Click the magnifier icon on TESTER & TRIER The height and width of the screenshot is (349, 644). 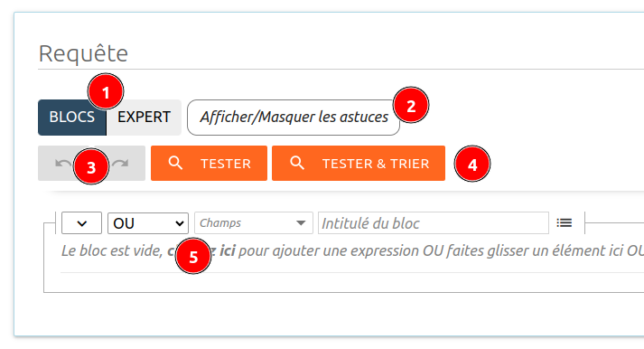pyautogui.click(x=297, y=163)
